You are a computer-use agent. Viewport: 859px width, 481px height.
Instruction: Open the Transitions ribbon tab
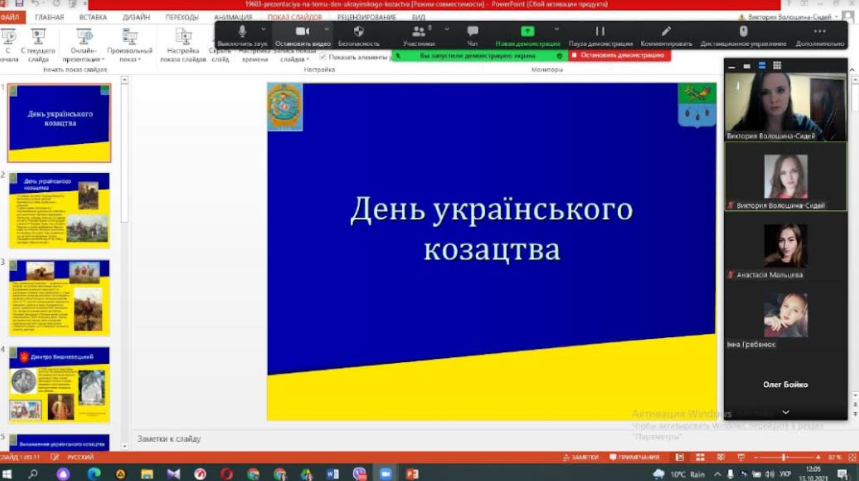pos(182,17)
